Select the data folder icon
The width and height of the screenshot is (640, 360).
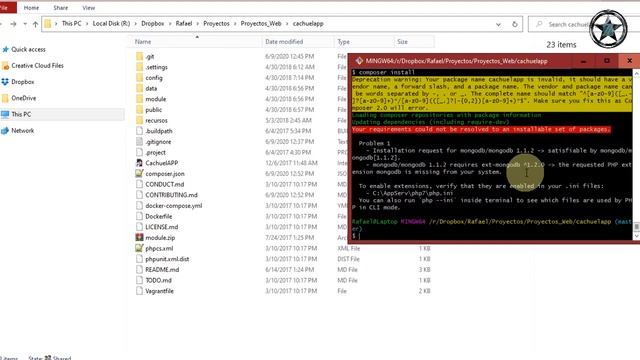pos(139,88)
